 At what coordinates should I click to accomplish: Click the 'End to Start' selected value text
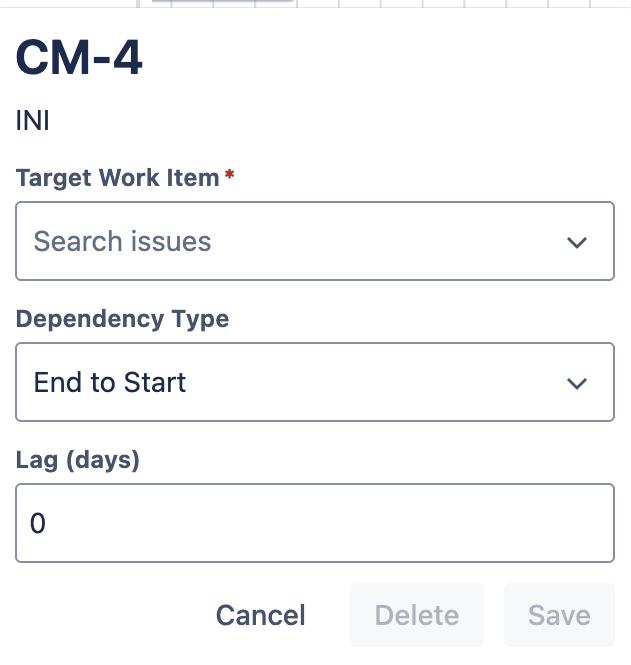click(110, 383)
